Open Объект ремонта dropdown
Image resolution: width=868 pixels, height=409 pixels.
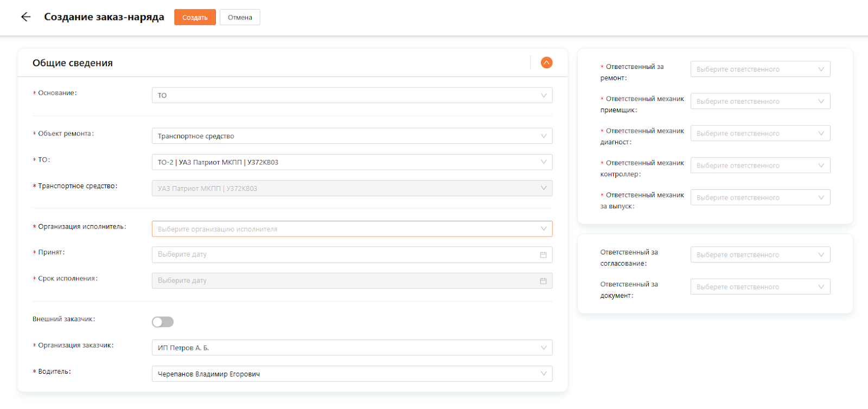352,136
